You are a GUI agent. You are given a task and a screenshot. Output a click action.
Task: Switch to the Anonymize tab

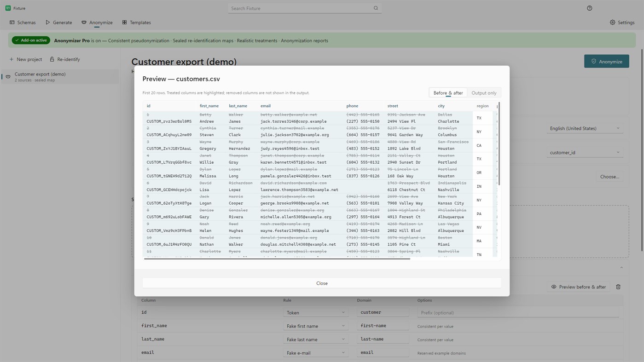click(x=97, y=23)
